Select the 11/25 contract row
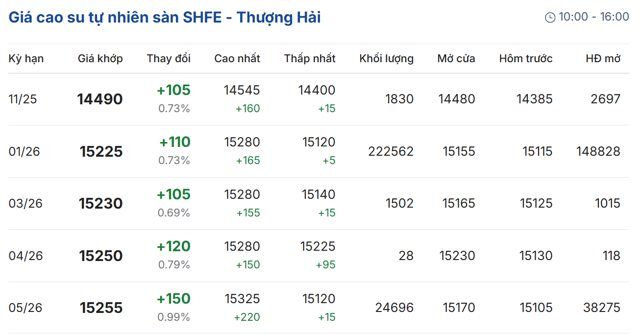644x334 pixels. 23,99
